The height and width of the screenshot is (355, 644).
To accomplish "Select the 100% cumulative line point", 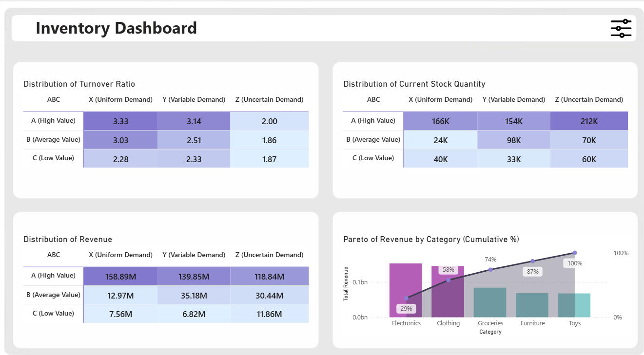I will (575, 253).
